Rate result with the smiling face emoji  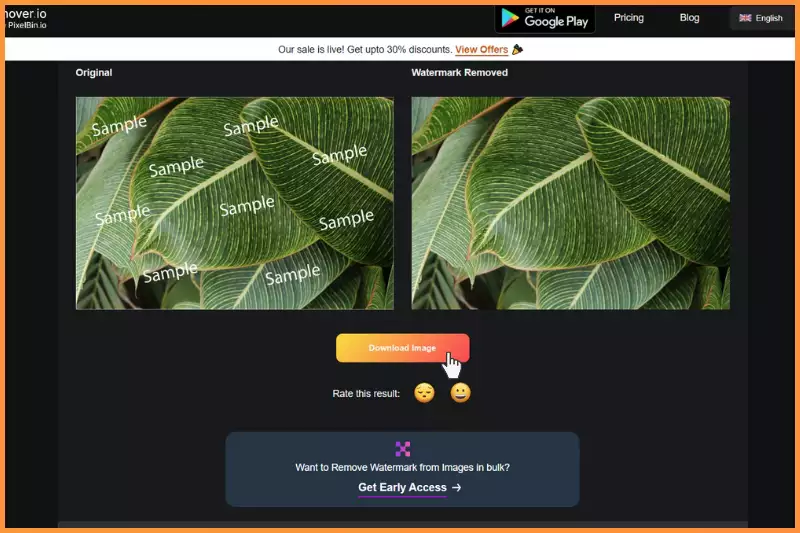coord(460,393)
